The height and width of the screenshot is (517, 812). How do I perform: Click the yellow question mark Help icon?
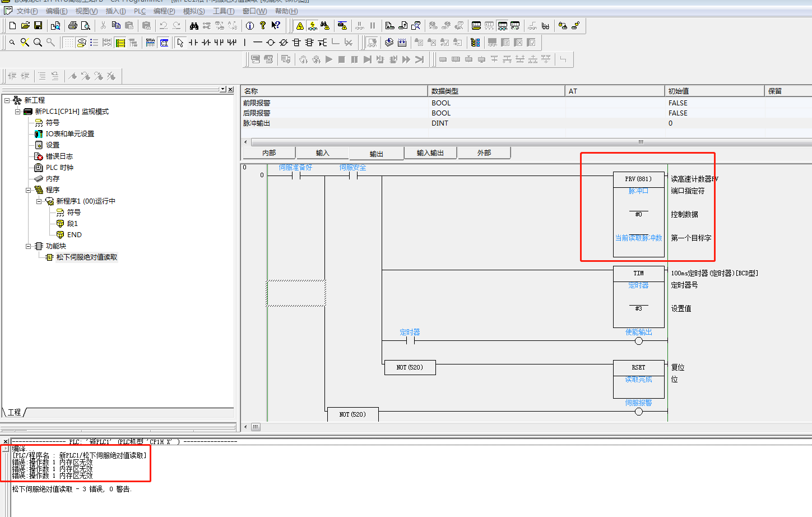click(263, 25)
